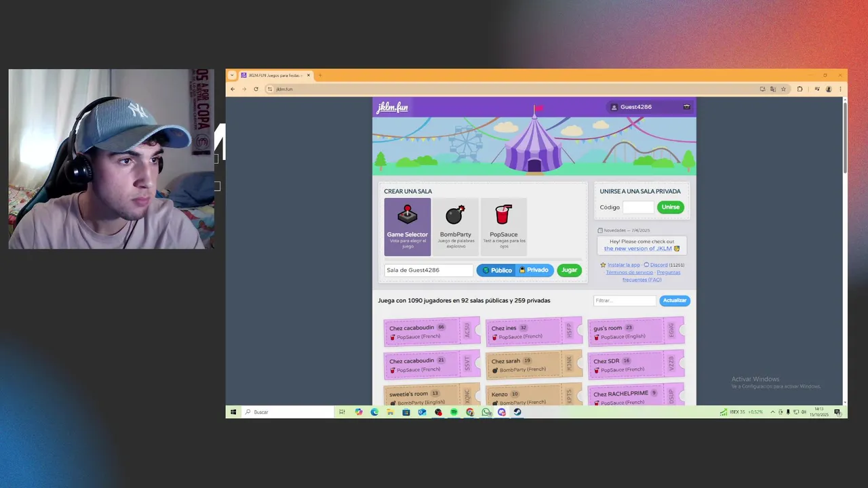Viewport: 868px width, 488px height.
Task: Open 'the new version of JKLM' link
Action: pyautogui.click(x=637, y=248)
